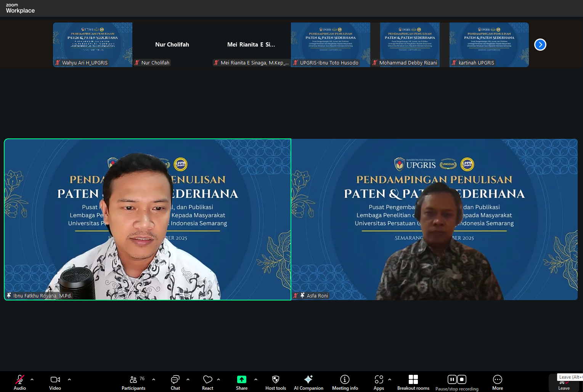Turn on camera with Video button
Image resolution: width=583 pixels, height=392 pixels.
55,382
